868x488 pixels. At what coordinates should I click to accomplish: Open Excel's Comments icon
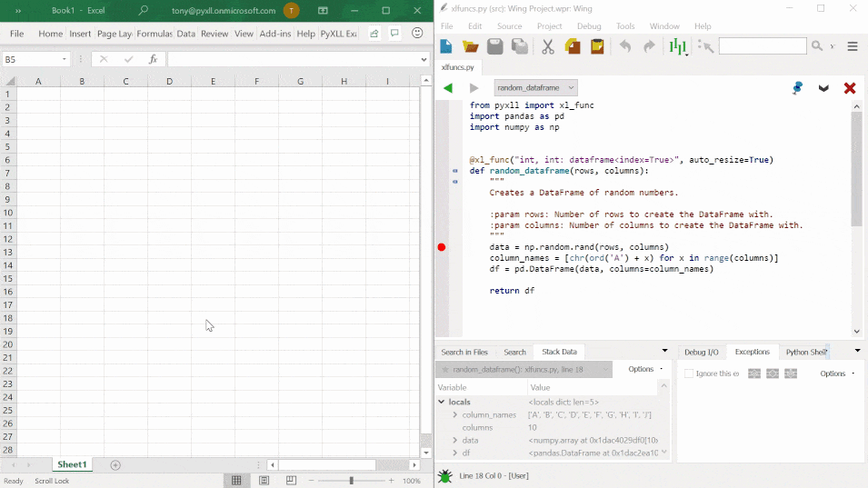coord(394,34)
